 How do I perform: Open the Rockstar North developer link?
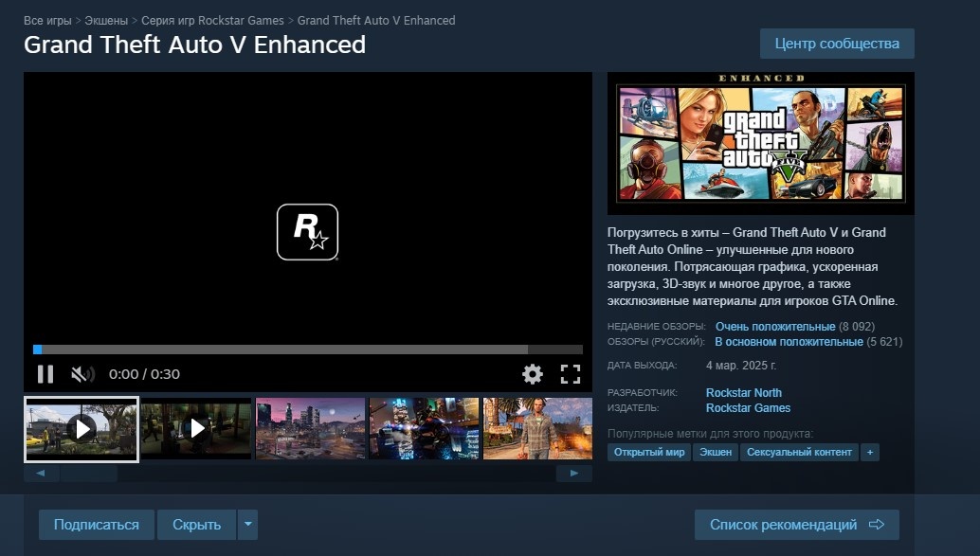[743, 392]
